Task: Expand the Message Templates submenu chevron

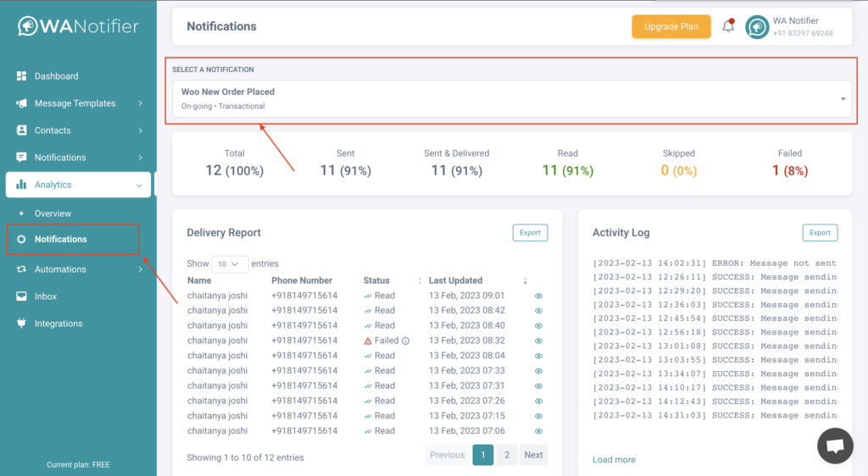Action: tap(140, 103)
